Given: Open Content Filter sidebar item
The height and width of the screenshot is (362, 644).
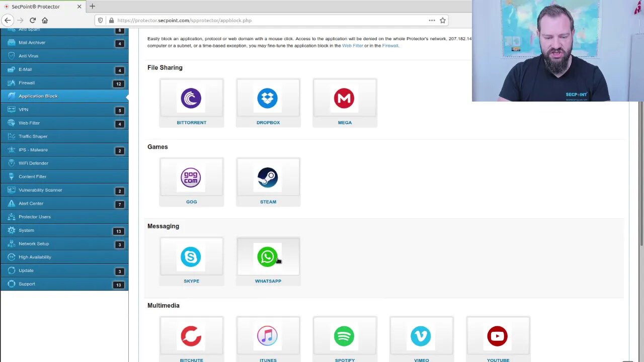Looking at the screenshot, I should pos(64,176).
